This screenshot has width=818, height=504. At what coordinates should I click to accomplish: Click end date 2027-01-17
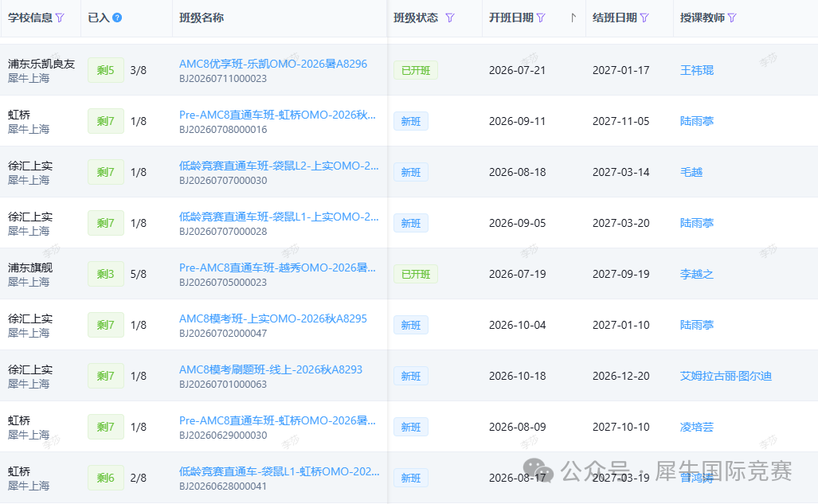point(620,70)
